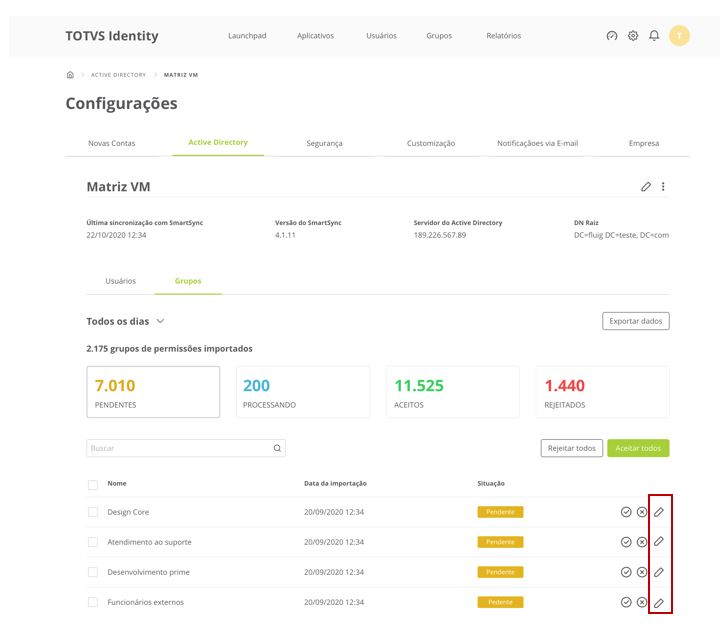
Task: Edit Matriz VM with pencil icon
Action: (x=646, y=187)
